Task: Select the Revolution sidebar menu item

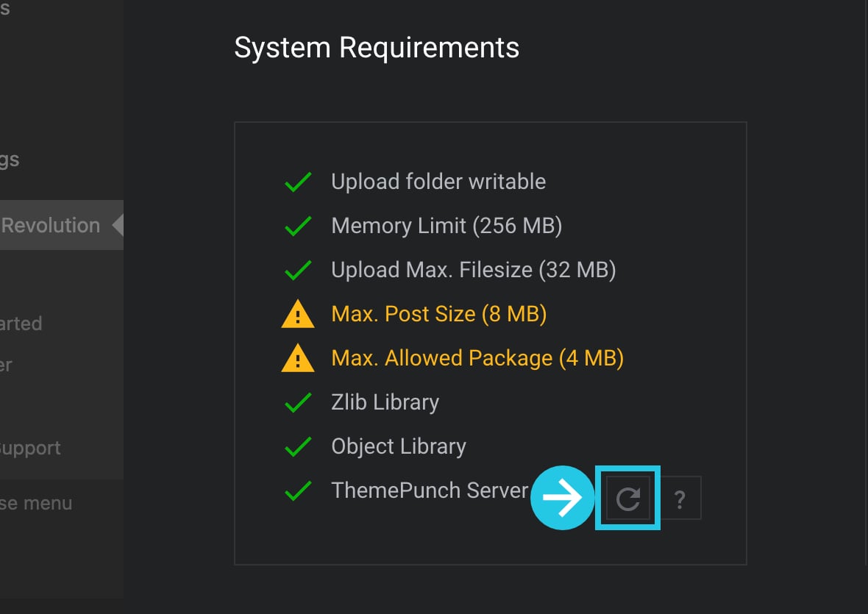Action: click(x=62, y=225)
